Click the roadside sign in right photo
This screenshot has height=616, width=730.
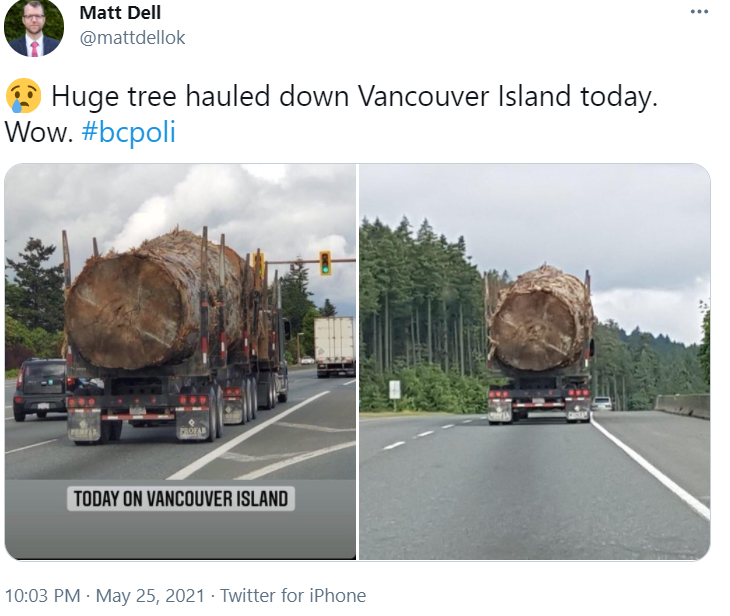tap(394, 390)
